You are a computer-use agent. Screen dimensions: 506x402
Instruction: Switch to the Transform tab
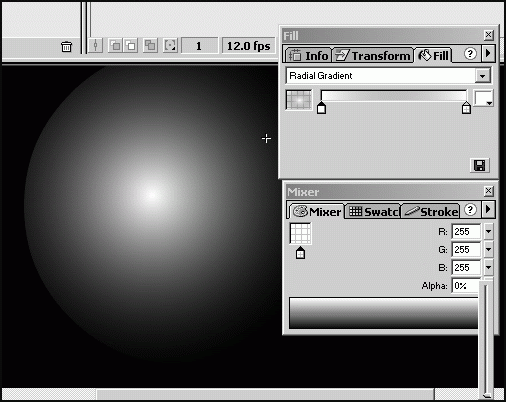point(373,55)
